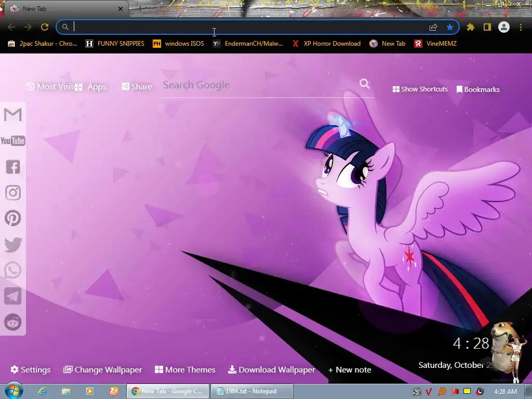
Task: Open 2pac Shakur bookmark
Action: (x=43, y=44)
